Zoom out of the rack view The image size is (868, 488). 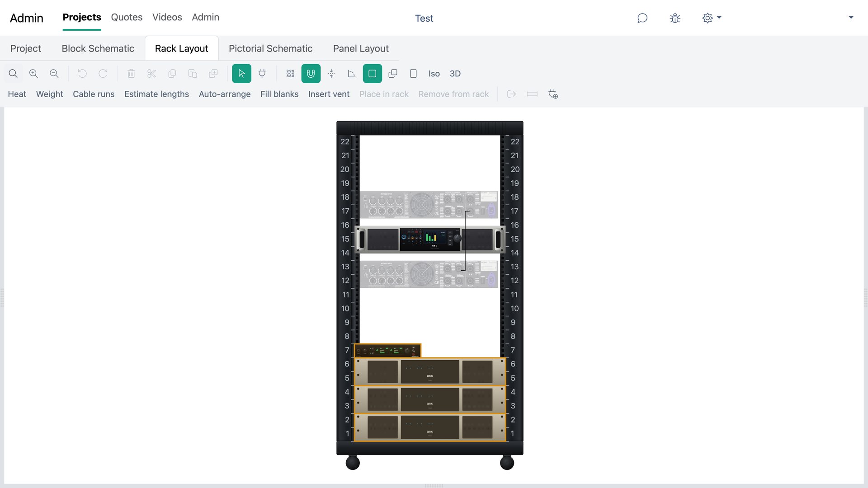[54, 74]
